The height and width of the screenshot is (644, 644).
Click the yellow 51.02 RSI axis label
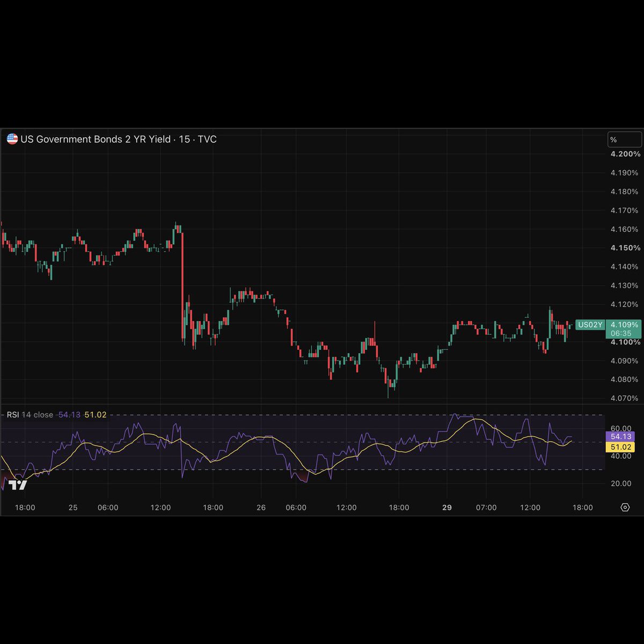[x=620, y=447]
